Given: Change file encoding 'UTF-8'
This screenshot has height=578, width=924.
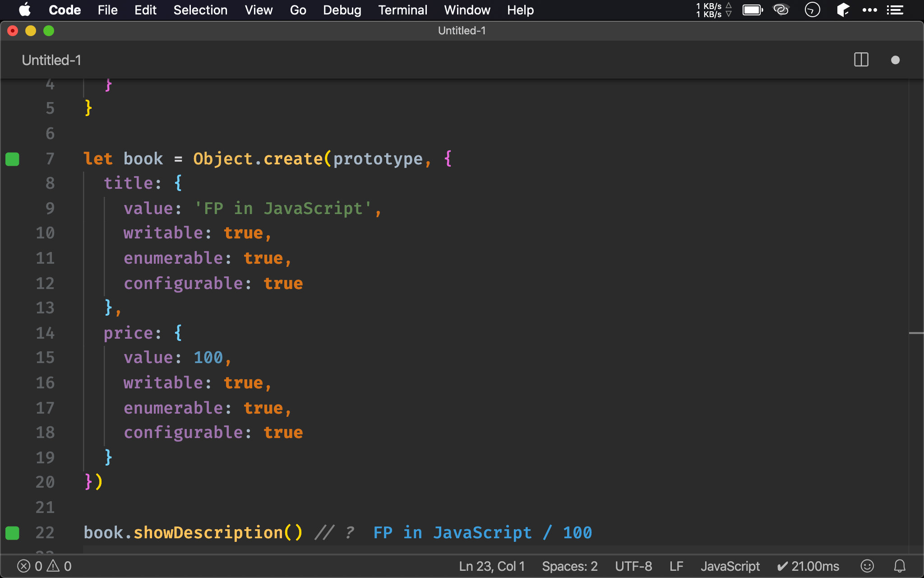Looking at the screenshot, I should [633, 566].
